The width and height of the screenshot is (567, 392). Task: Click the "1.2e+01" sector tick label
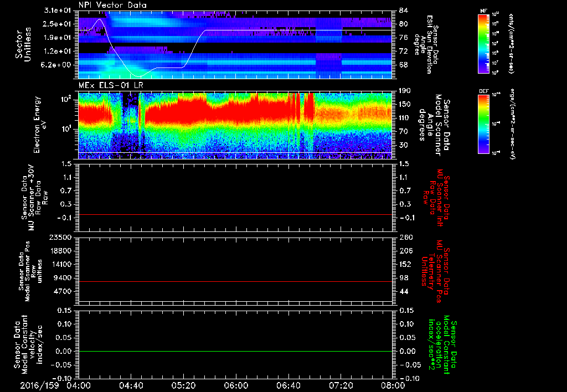(58, 51)
